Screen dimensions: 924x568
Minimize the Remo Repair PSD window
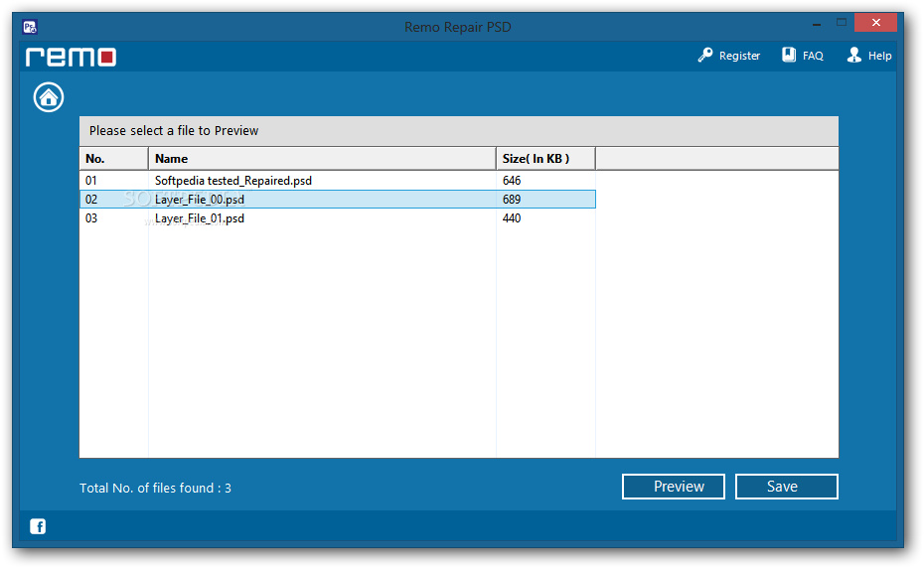(816, 24)
